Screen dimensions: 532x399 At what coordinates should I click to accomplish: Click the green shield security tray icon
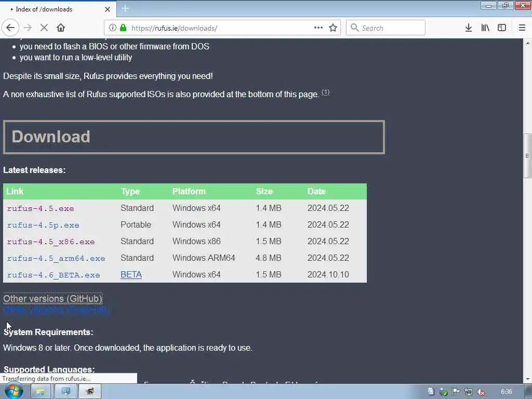444,392
